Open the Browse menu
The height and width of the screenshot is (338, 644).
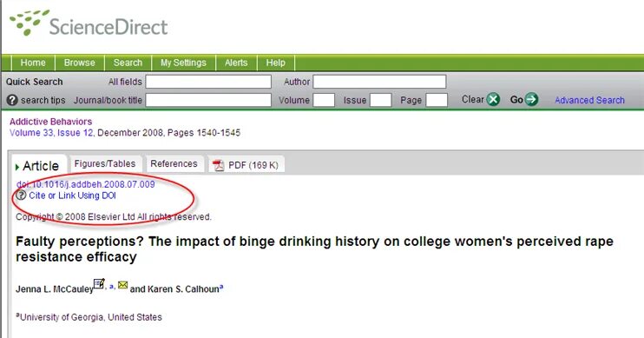[x=79, y=63]
